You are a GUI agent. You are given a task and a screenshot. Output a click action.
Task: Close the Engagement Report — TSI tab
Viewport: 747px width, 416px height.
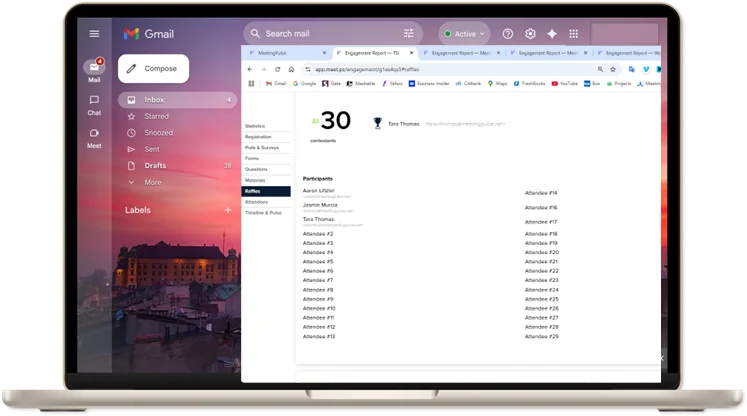[412, 53]
